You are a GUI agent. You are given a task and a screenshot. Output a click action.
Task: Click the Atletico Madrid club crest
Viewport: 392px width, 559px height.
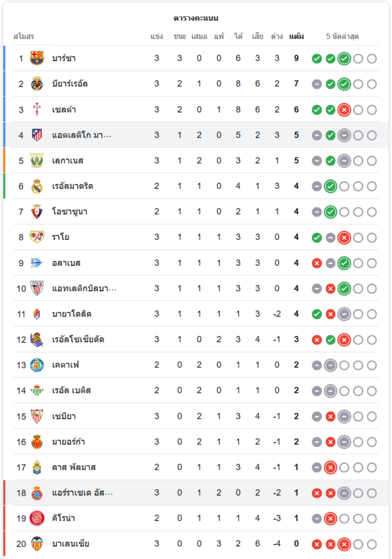click(x=37, y=135)
